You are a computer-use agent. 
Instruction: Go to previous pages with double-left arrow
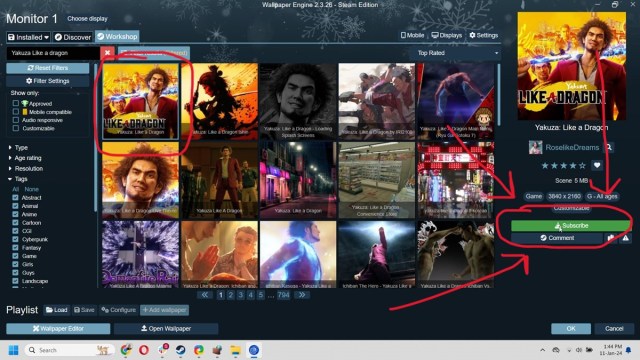[204, 295]
